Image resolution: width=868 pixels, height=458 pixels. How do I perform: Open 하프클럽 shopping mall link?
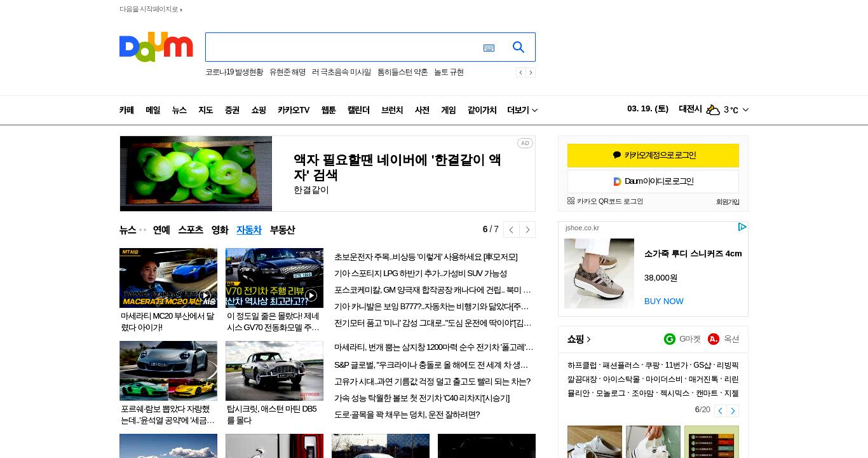click(x=582, y=365)
